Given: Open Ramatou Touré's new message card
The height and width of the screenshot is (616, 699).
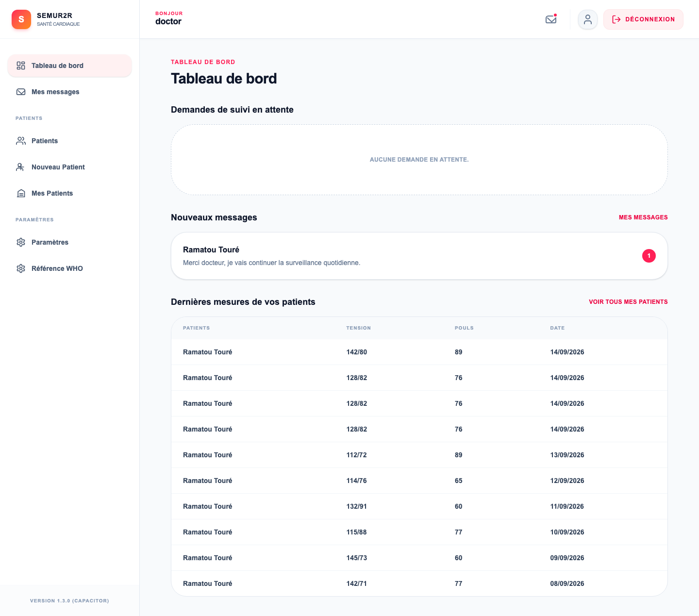Looking at the screenshot, I should tap(419, 256).
